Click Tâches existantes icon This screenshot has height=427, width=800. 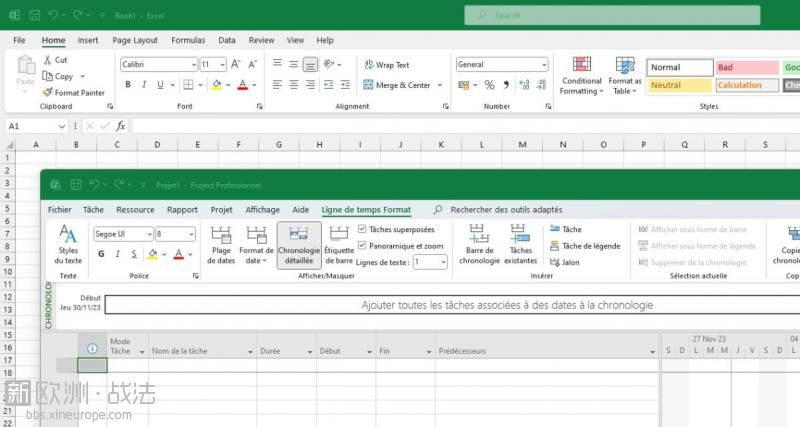coord(520,245)
